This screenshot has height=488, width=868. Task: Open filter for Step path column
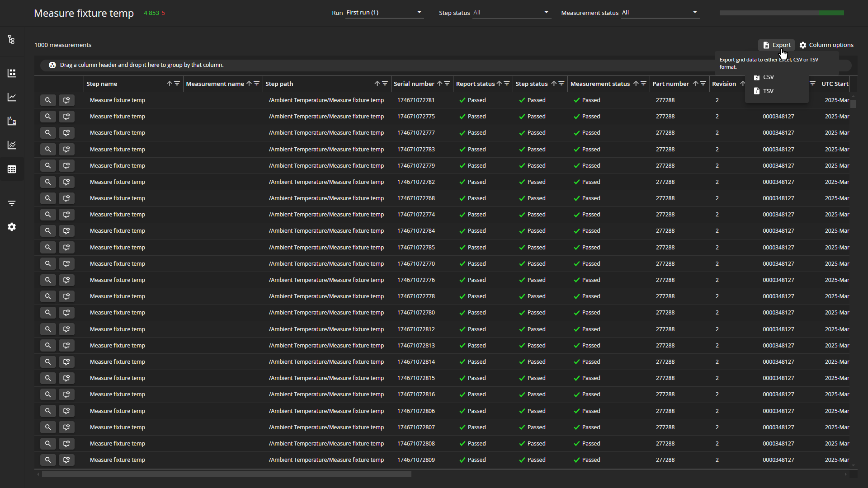click(x=385, y=84)
